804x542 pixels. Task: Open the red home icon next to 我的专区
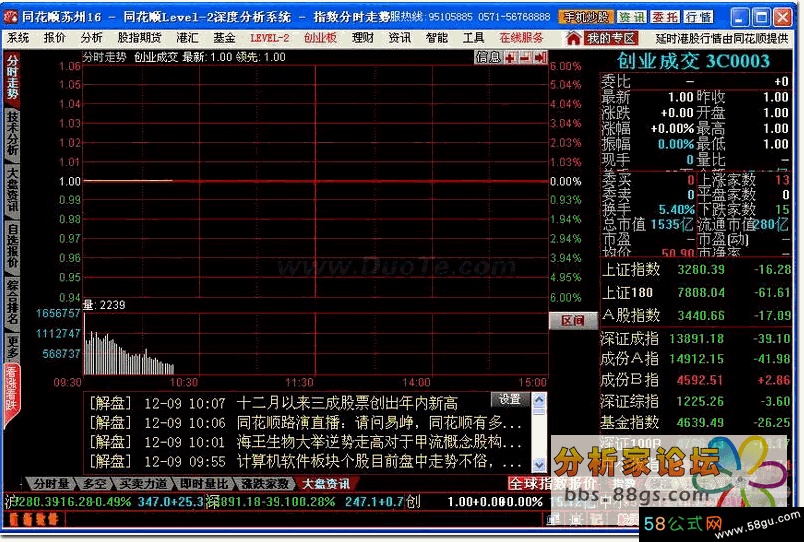573,37
